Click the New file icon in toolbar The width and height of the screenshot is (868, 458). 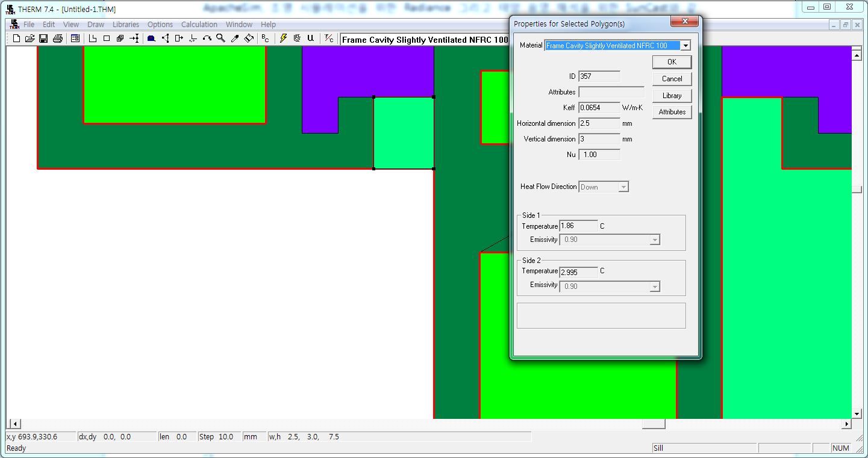pyautogui.click(x=16, y=39)
